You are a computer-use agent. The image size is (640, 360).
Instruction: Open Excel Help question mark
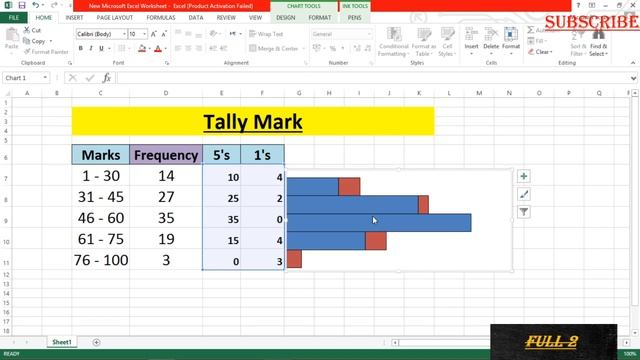[x=578, y=5]
